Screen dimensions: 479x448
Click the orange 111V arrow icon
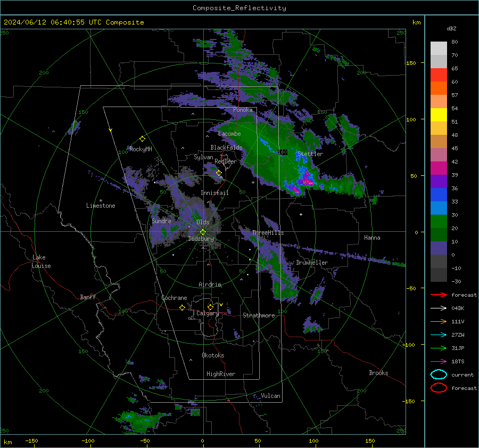[439, 321]
